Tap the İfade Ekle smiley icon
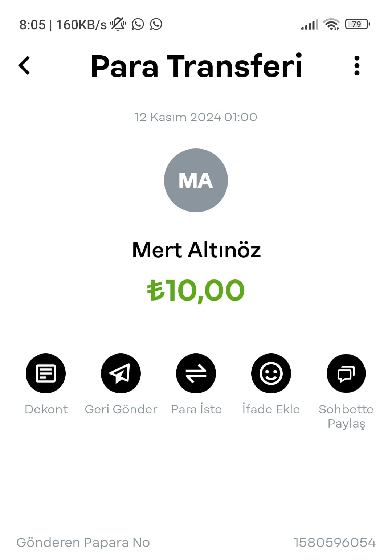392x560 pixels. [x=271, y=373]
